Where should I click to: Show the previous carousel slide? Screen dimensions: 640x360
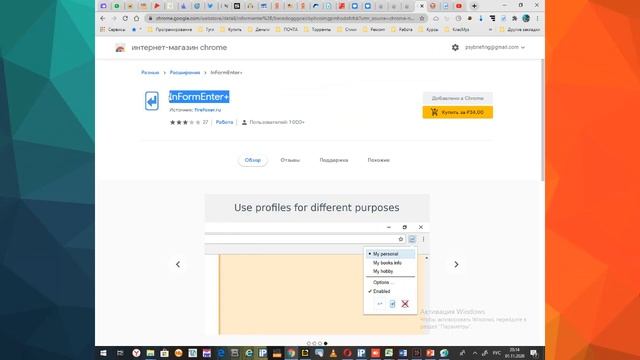178,264
